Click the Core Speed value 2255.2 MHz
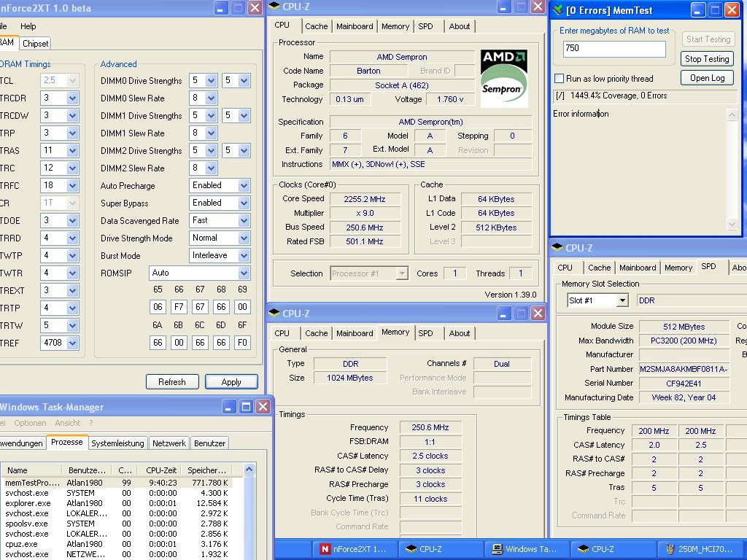Image resolution: width=747 pixels, height=560 pixels. click(365, 199)
